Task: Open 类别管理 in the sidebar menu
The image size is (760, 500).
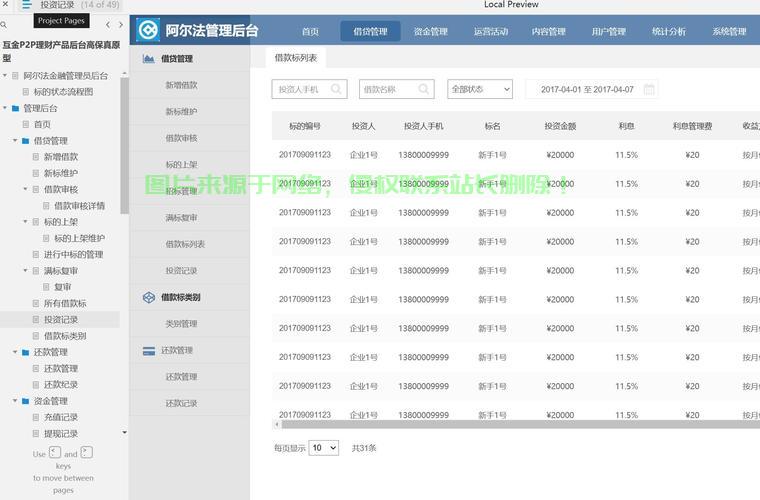Action: pyautogui.click(x=181, y=324)
